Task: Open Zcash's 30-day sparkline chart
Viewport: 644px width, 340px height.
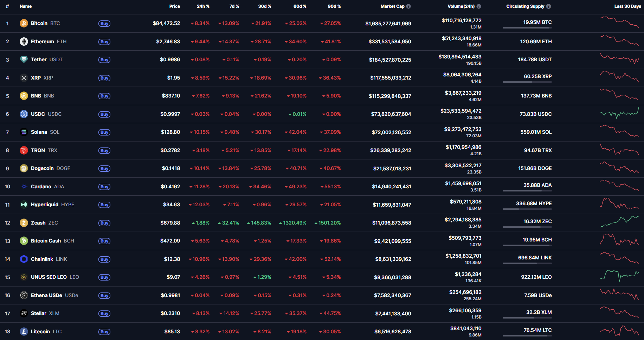Action: 619,222
